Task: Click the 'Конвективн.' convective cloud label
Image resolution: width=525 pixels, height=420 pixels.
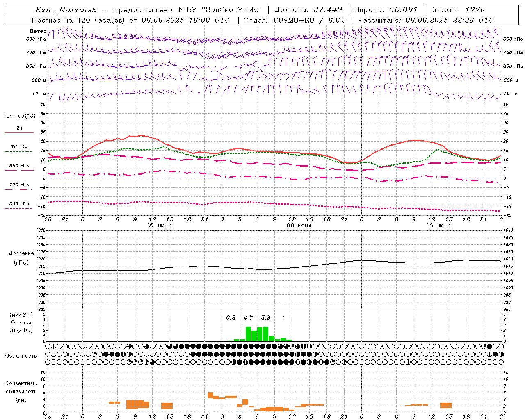Action: pos(21,383)
